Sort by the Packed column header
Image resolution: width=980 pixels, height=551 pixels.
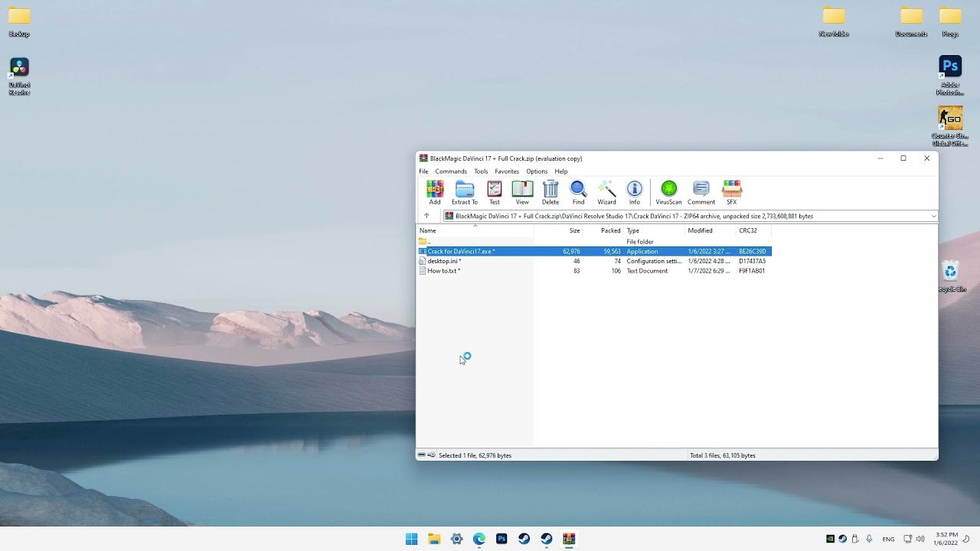point(603,230)
